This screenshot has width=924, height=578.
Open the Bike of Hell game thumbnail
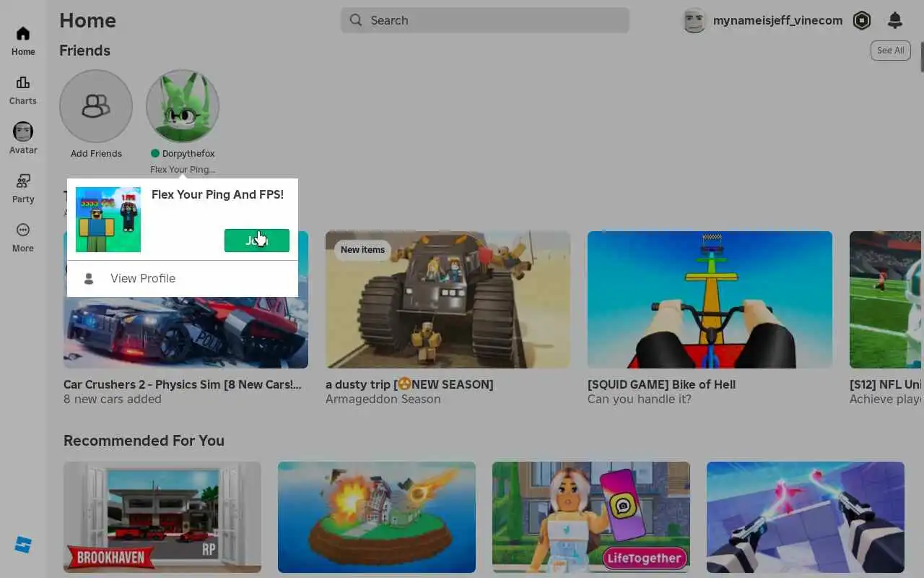710,300
